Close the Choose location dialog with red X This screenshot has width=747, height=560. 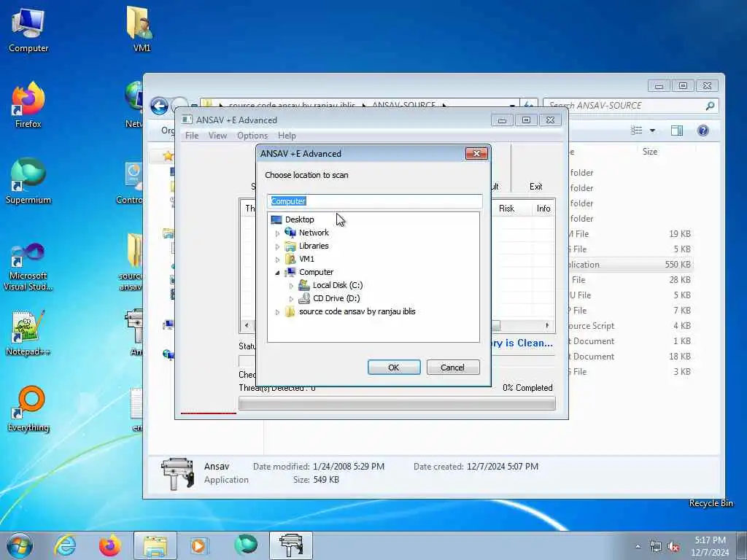point(476,153)
